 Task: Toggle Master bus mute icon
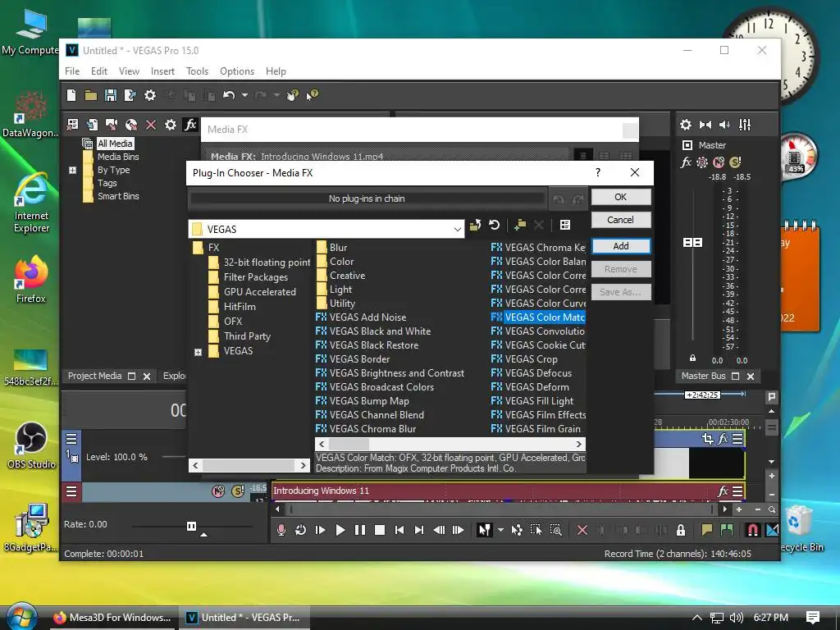(x=719, y=162)
